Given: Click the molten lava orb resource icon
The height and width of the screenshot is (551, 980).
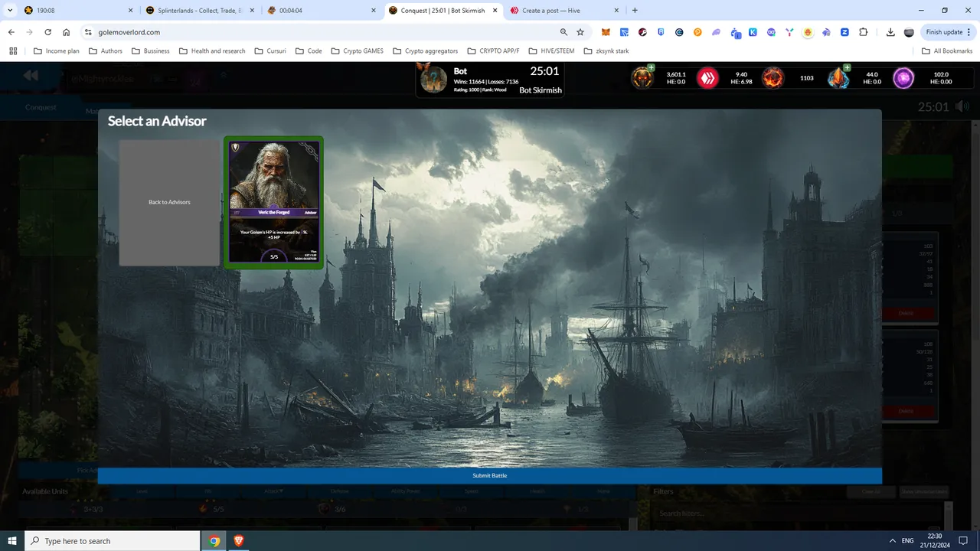Looking at the screenshot, I should pos(773,77).
